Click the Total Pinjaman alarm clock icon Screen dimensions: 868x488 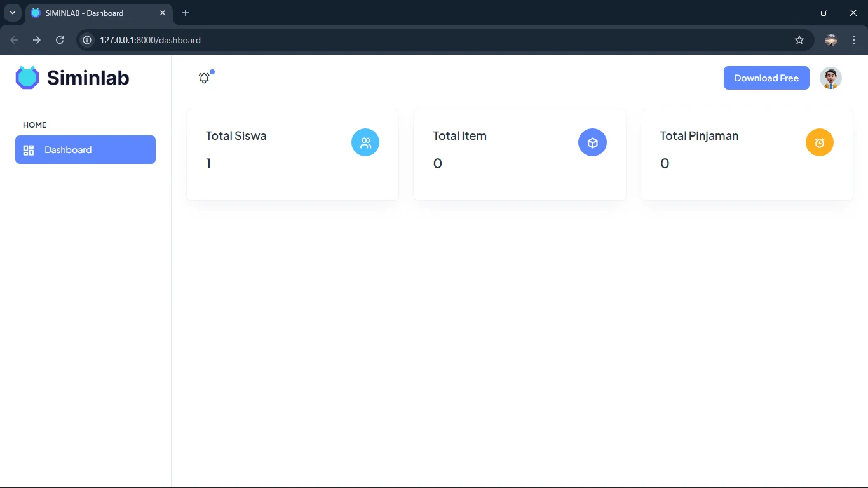coord(819,143)
